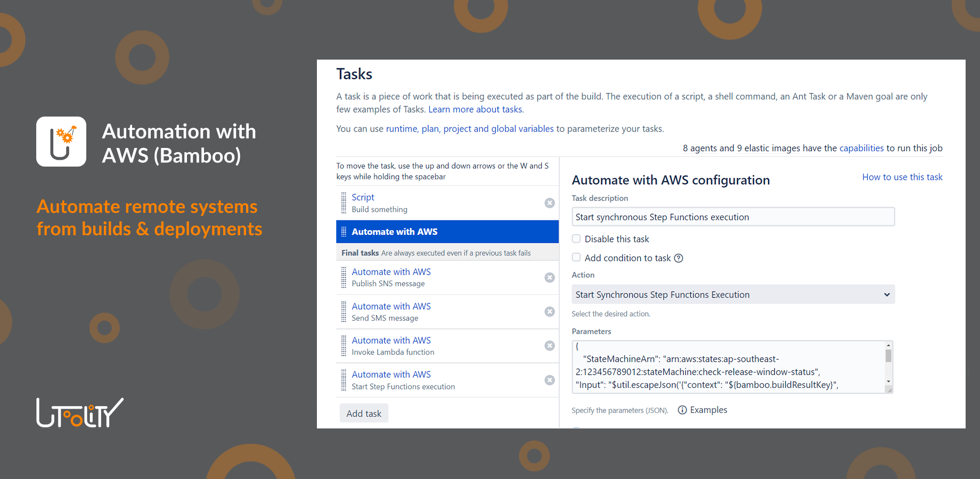Follow the Learn more about tasks link
This screenshot has height=479, width=980.
[475, 109]
